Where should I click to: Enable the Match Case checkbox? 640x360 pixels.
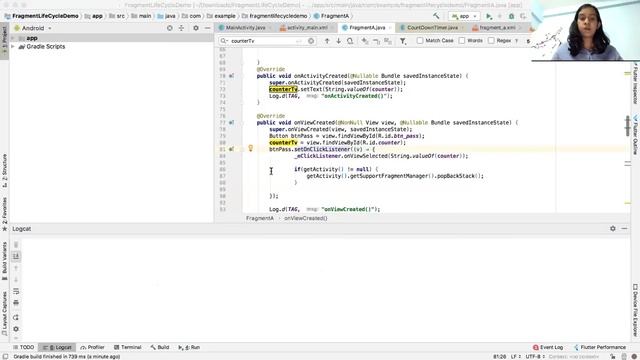[x=420, y=41]
